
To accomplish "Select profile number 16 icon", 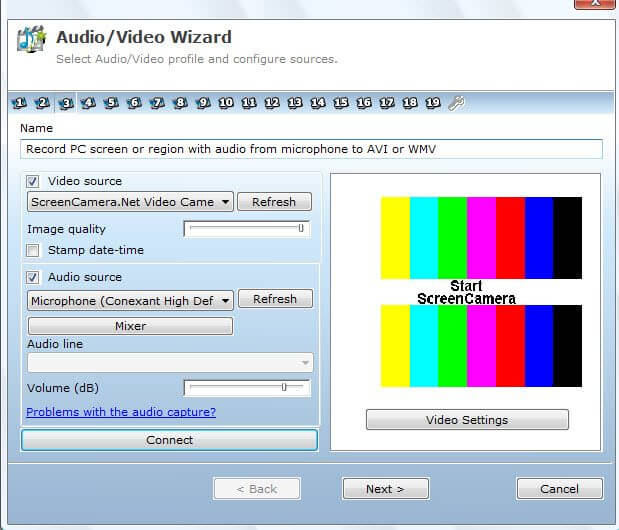I will point(364,103).
